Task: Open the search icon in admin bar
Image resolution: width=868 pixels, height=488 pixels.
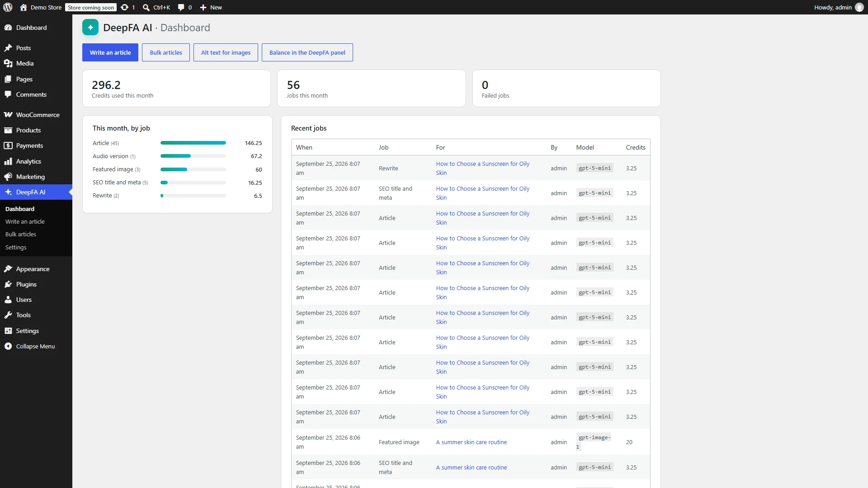Action: coord(146,7)
